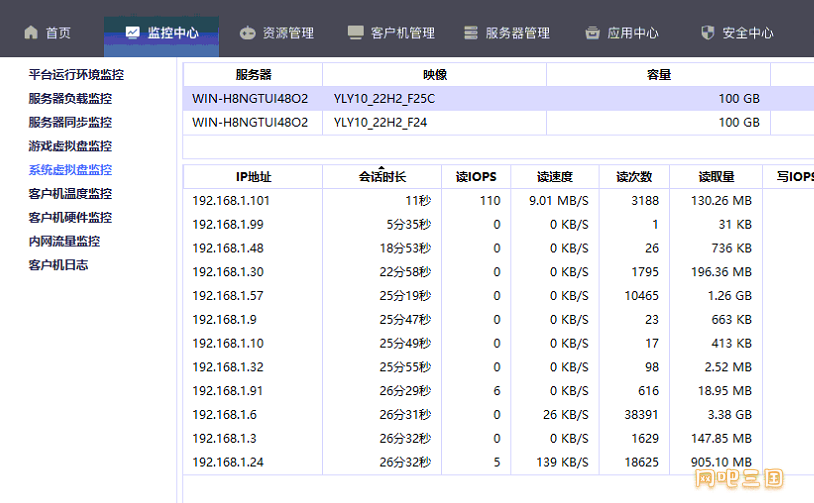Open the 资源管理 tab
814x503 pixels.
point(277,33)
